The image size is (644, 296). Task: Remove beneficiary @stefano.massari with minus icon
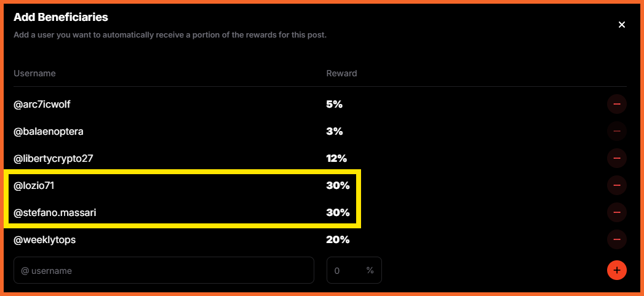(x=616, y=212)
